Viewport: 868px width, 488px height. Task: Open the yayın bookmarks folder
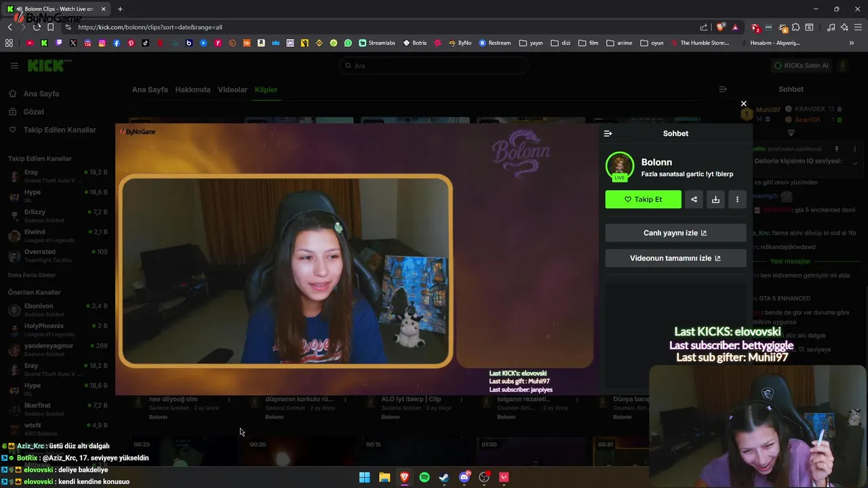(531, 43)
